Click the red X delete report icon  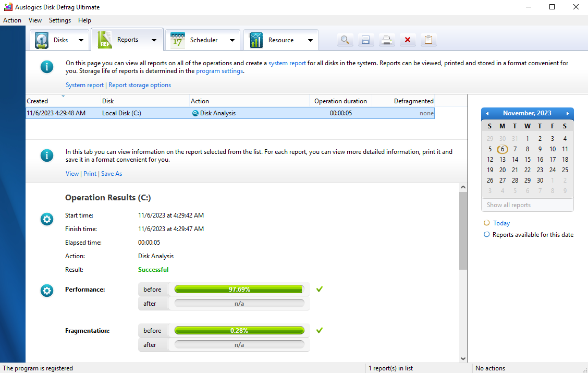click(x=408, y=40)
